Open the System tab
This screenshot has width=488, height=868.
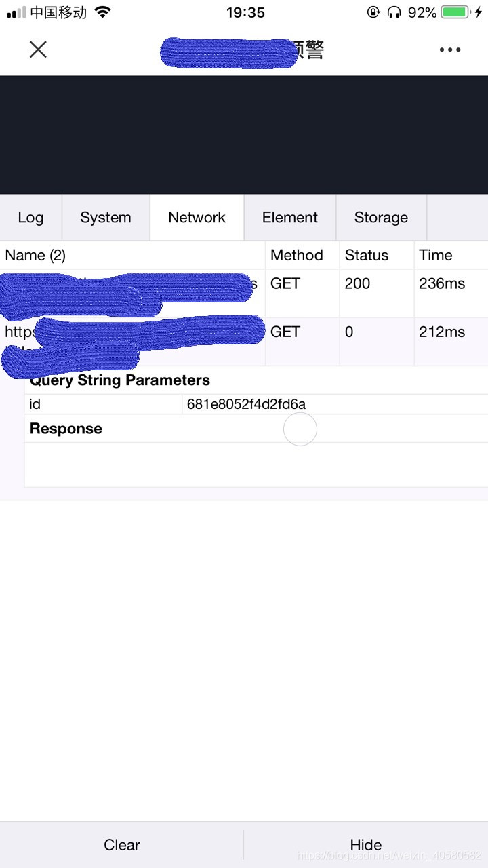click(x=106, y=218)
